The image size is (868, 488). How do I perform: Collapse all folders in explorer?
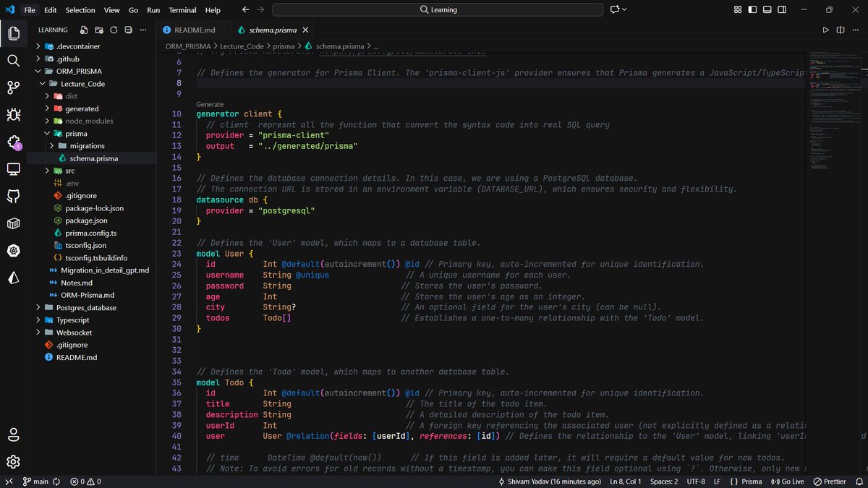[129, 30]
